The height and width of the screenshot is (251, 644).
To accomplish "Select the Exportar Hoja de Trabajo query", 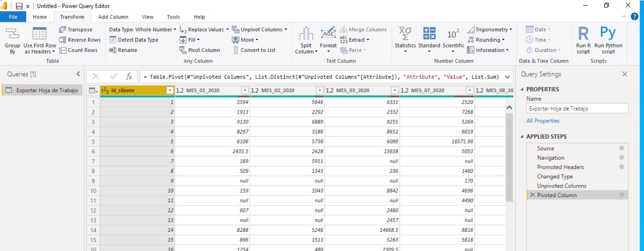I will point(42,90).
